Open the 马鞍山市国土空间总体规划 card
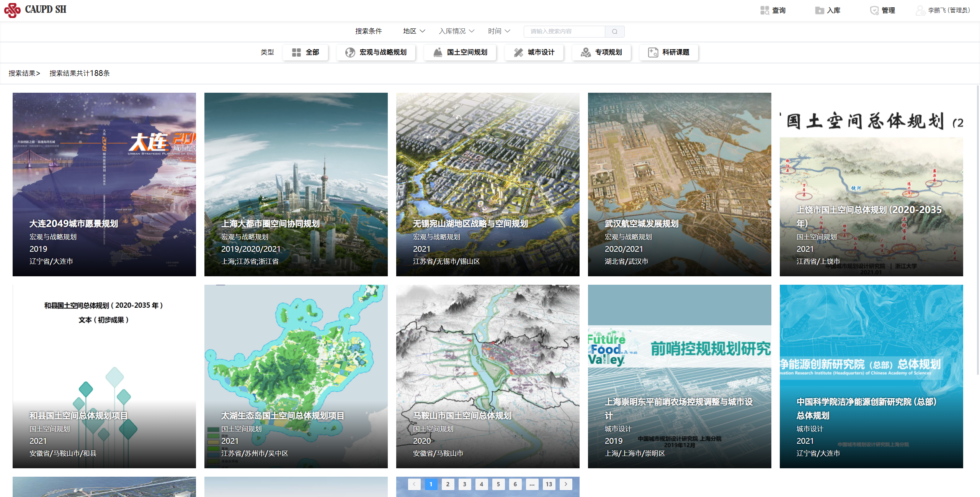980x497 pixels. [488, 376]
